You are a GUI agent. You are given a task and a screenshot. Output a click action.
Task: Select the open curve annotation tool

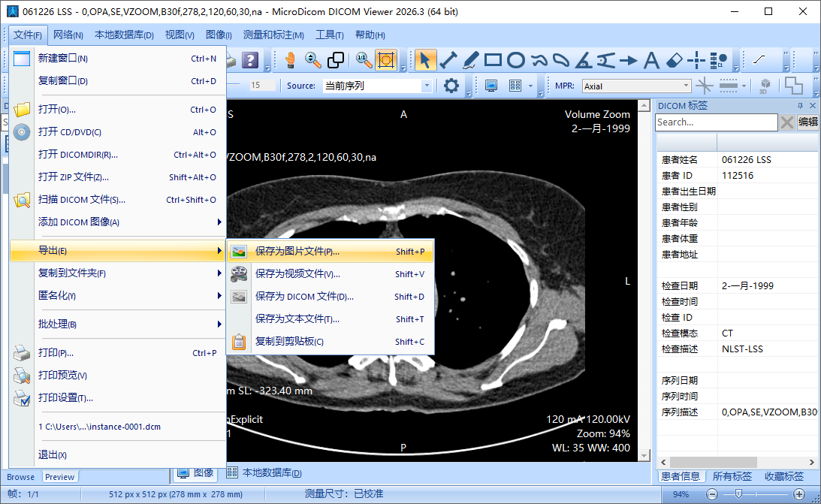pyautogui.click(x=539, y=60)
